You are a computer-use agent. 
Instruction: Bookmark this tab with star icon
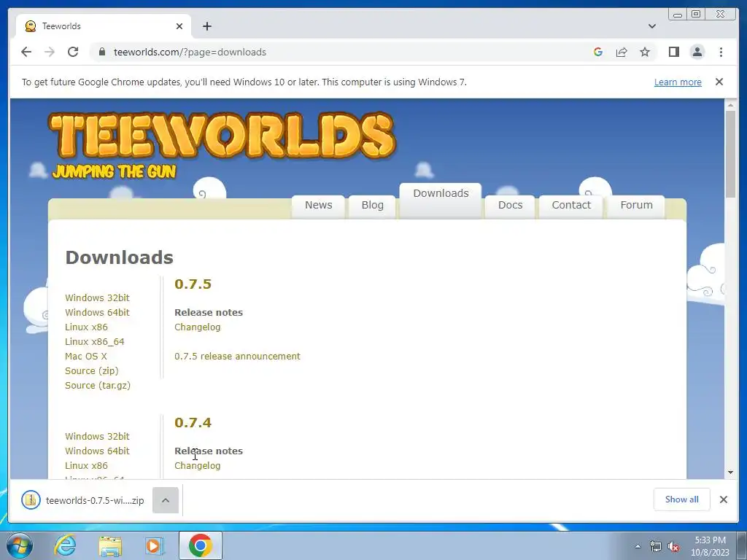(645, 52)
